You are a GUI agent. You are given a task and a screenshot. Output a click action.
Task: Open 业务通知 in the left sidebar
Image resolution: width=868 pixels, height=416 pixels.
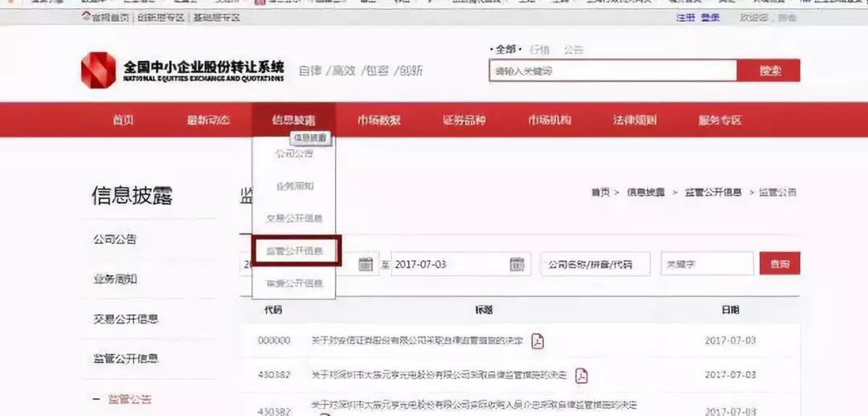[x=115, y=279]
